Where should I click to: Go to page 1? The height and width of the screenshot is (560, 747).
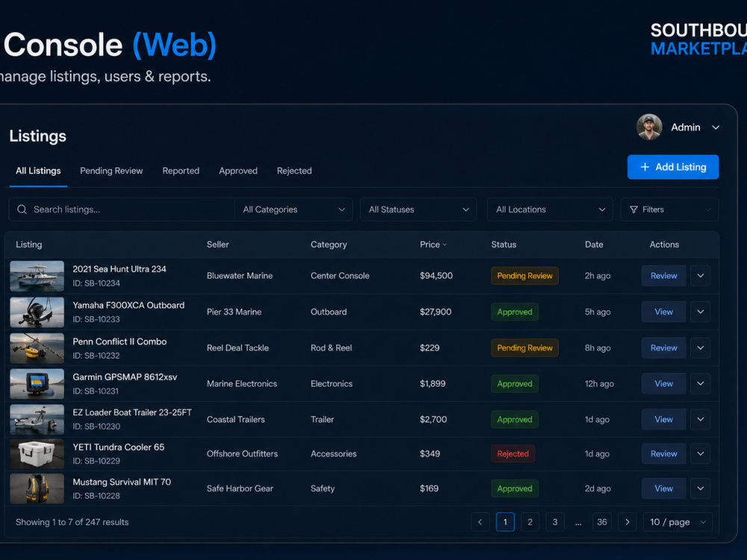coord(505,522)
